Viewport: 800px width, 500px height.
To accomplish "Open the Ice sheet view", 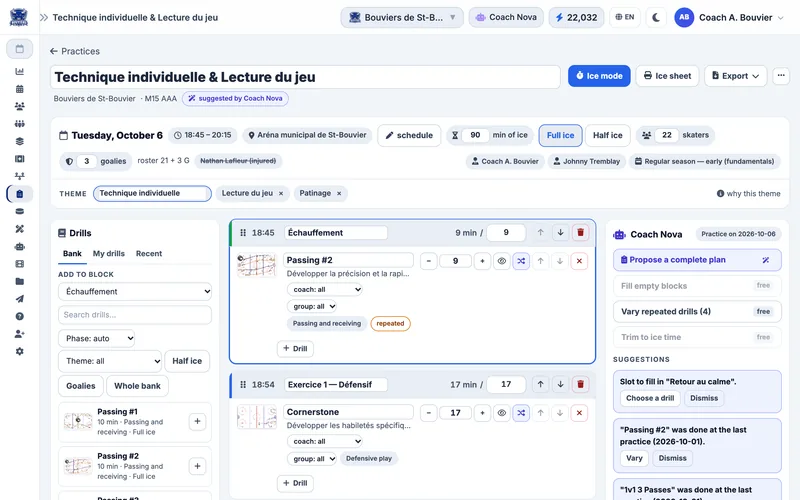I will (x=667, y=76).
